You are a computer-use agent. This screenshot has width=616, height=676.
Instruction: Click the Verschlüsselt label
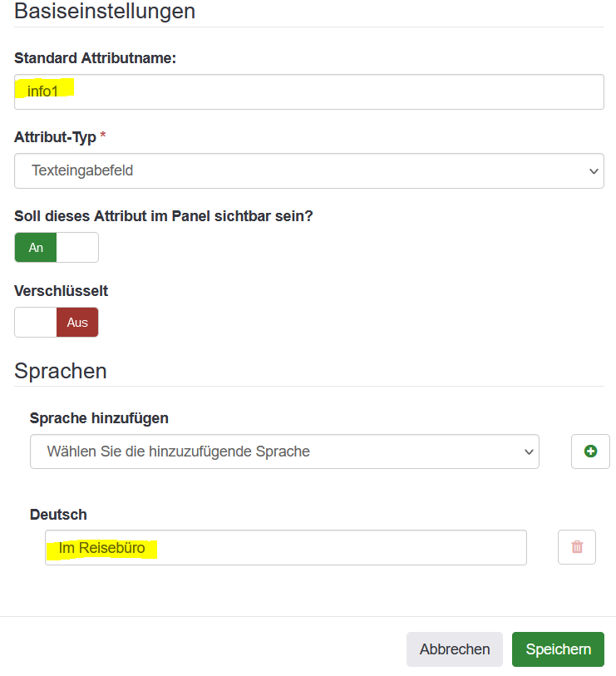62,291
